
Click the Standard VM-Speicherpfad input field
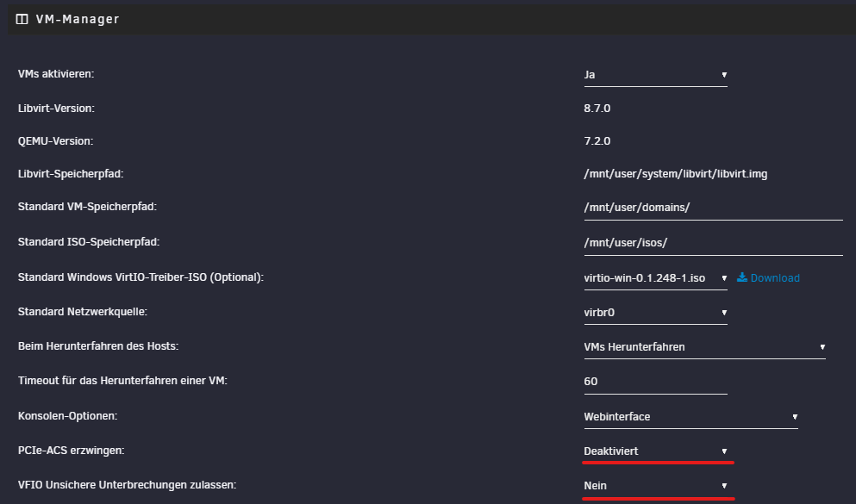point(713,208)
